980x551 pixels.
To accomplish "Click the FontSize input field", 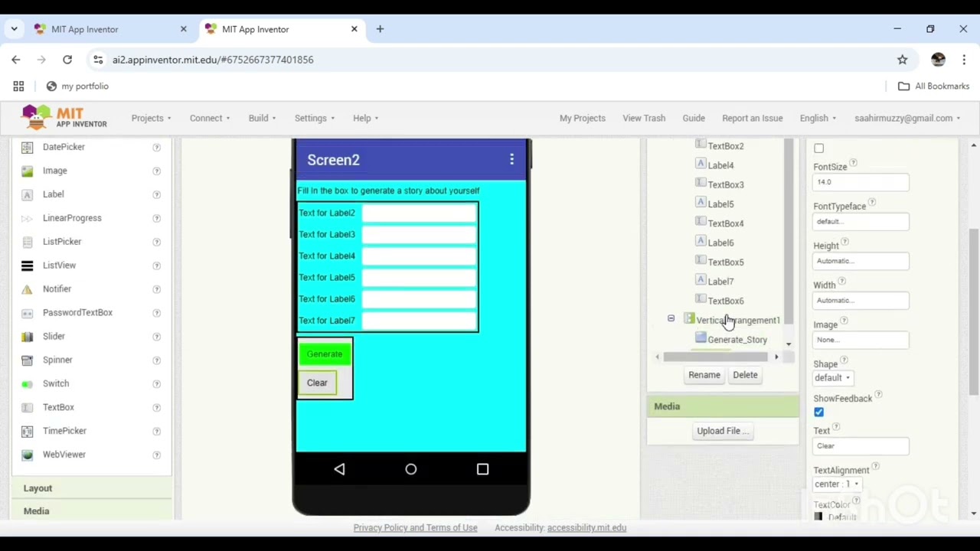I will [861, 182].
